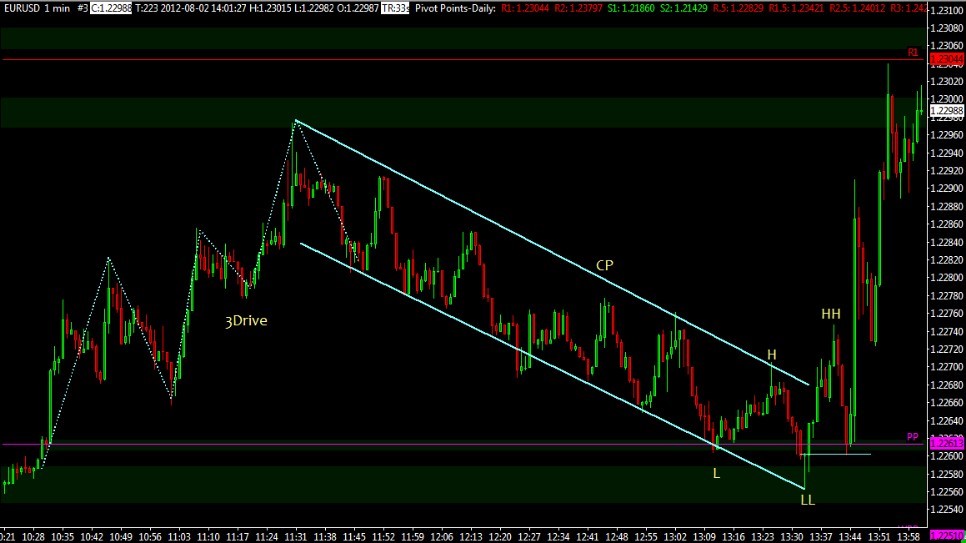Click the red 'R1' label on the resistance line
The width and height of the screenshot is (966, 543).
pos(912,52)
